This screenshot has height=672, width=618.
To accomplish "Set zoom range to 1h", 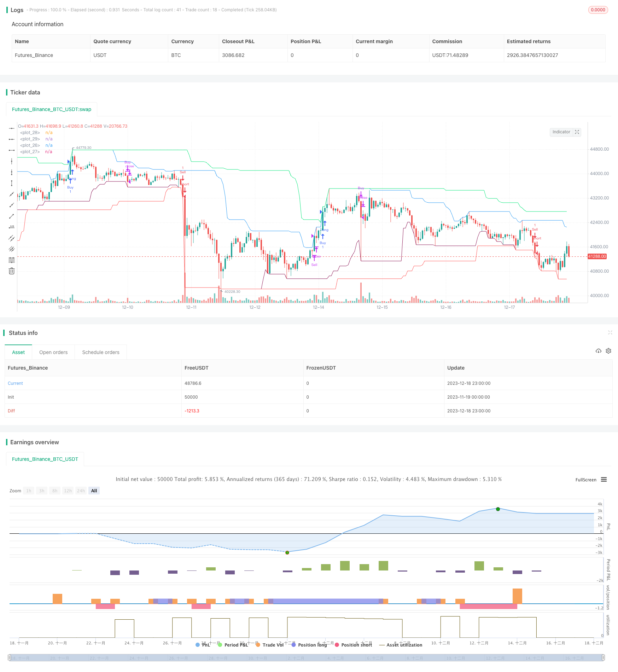I will click(29, 491).
